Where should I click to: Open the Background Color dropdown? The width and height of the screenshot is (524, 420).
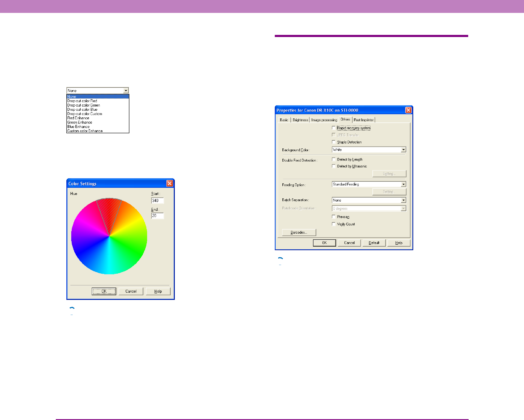pos(403,150)
